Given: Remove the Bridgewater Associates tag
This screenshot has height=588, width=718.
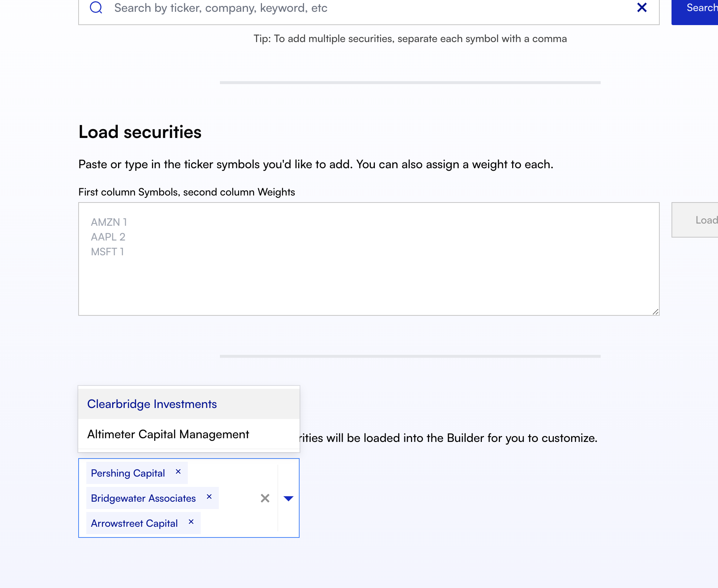Looking at the screenshot, I should (209, 497).
